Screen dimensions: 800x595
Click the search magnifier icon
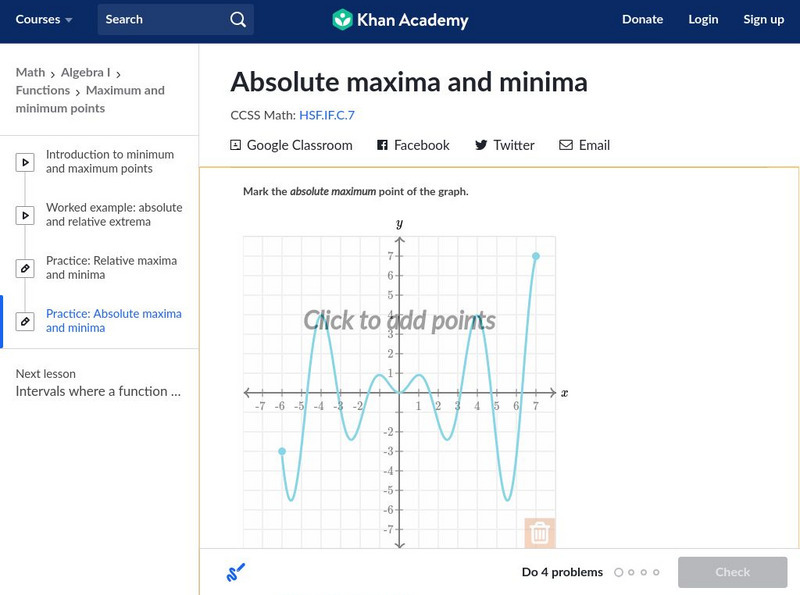click(x=238, y=19)
